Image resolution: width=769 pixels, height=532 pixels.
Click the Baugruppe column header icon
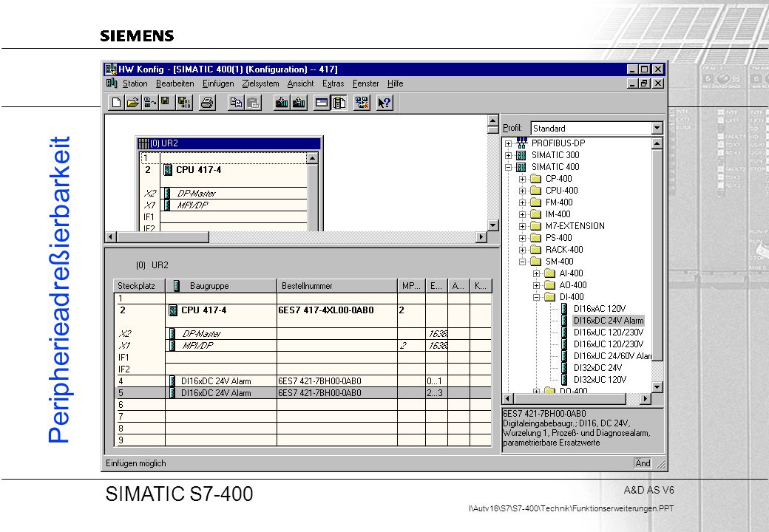[177, 286]
